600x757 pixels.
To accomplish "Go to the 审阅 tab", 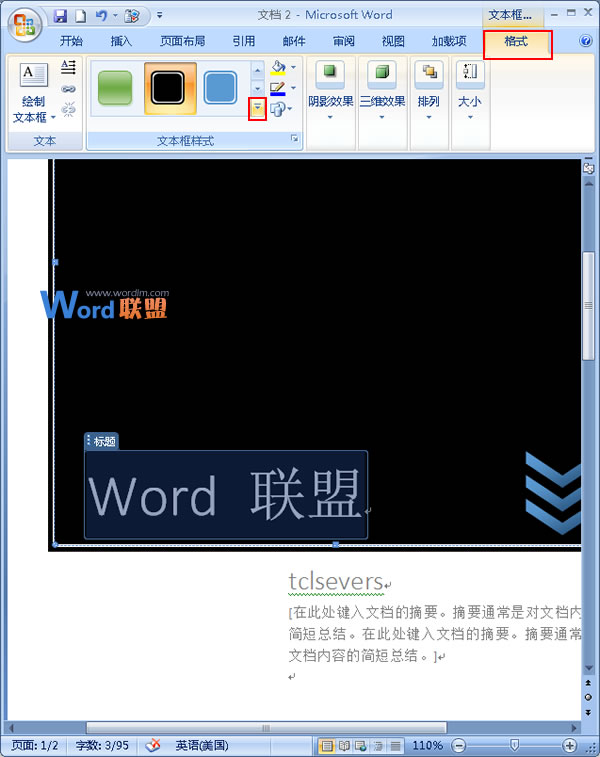I will pyautogui.click(x=344, y=42).
